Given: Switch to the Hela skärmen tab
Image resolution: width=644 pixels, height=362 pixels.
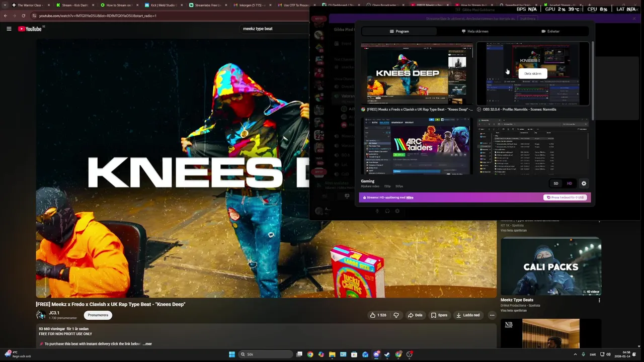Looking at the screenshot, I should (x=475, y=31).
